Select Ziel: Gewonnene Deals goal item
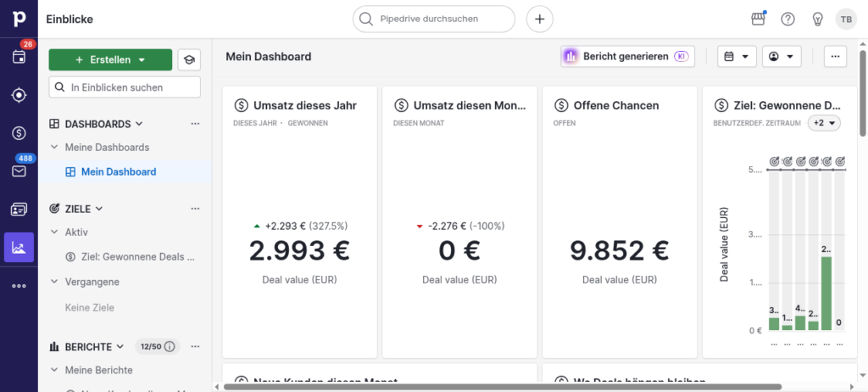Screen dimensions: 868x392 click(130, 256)
